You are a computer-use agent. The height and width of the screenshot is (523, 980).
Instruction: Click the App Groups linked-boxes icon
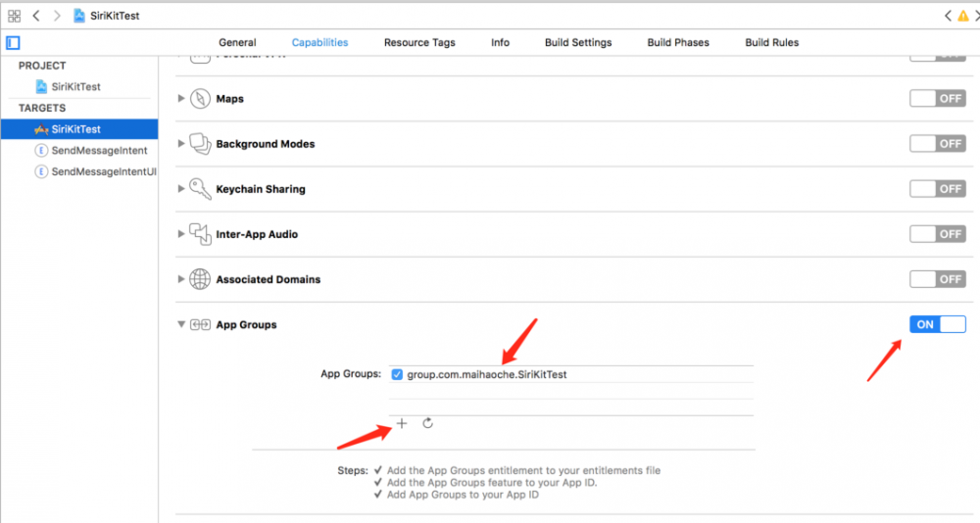(200, 325)
